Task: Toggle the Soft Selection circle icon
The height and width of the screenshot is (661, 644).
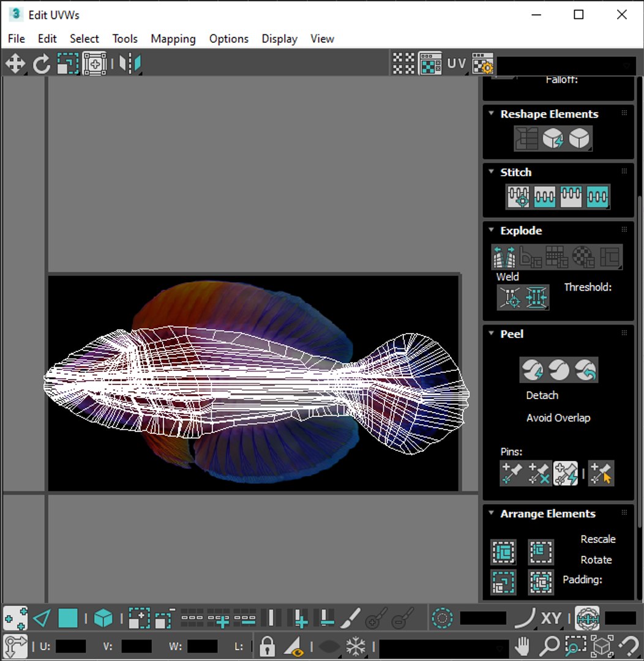Action: click(x=442, y=618)
